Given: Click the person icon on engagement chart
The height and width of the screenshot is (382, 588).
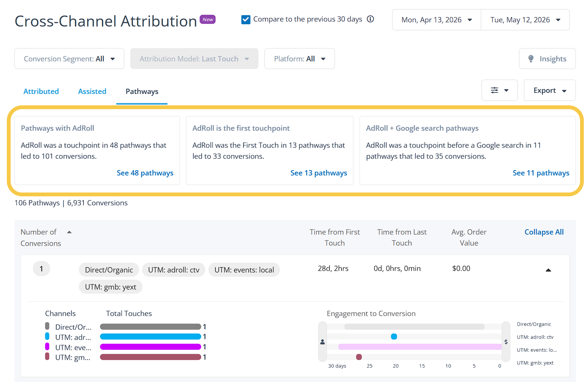Looking at the screenshot, I should (322, 342).
